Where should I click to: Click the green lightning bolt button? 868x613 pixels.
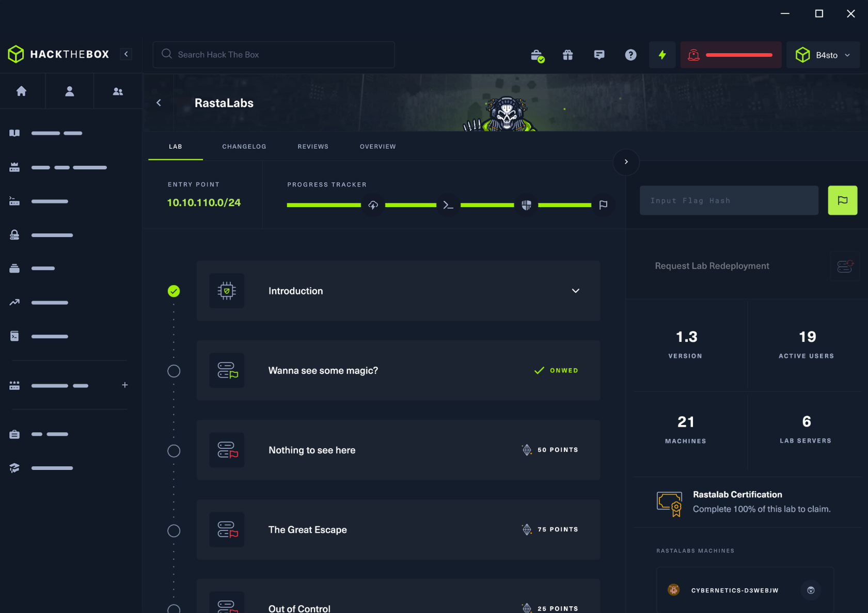pyautogui.click(x=662, y=55)
